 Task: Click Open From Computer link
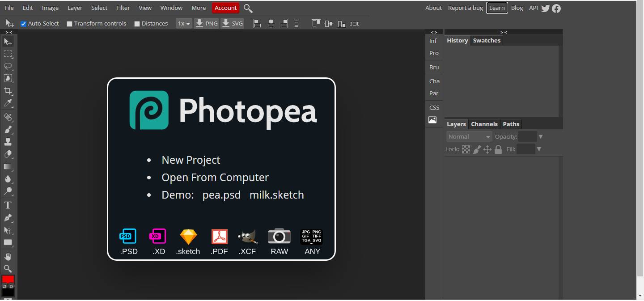point(215,178)
